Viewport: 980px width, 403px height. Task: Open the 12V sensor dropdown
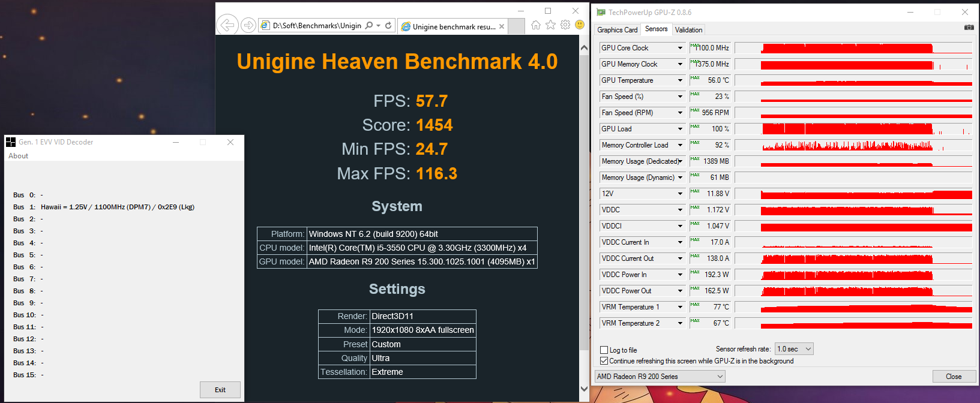(x=680, y=194)
